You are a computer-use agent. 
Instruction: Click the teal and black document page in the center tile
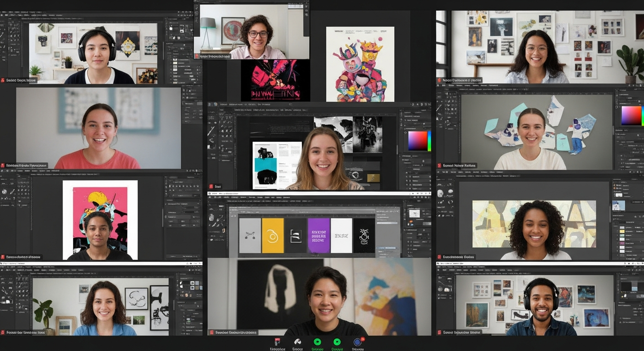pyautogui.click(x=265, y=165)
